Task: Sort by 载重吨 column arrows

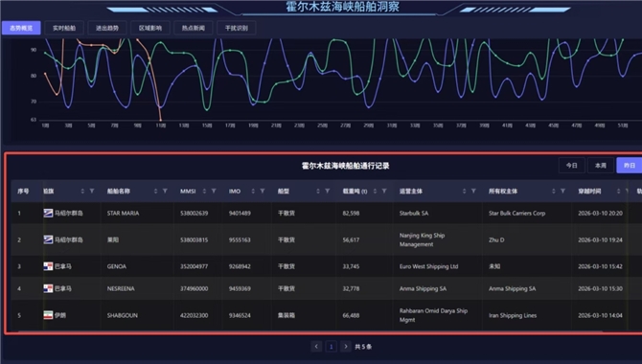Action: pyautogui.click(x=375, y=192)
